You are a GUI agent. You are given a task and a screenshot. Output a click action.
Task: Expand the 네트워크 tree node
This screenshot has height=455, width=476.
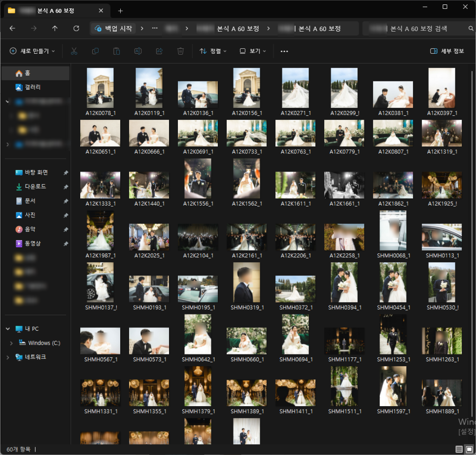tap(8, 357)
